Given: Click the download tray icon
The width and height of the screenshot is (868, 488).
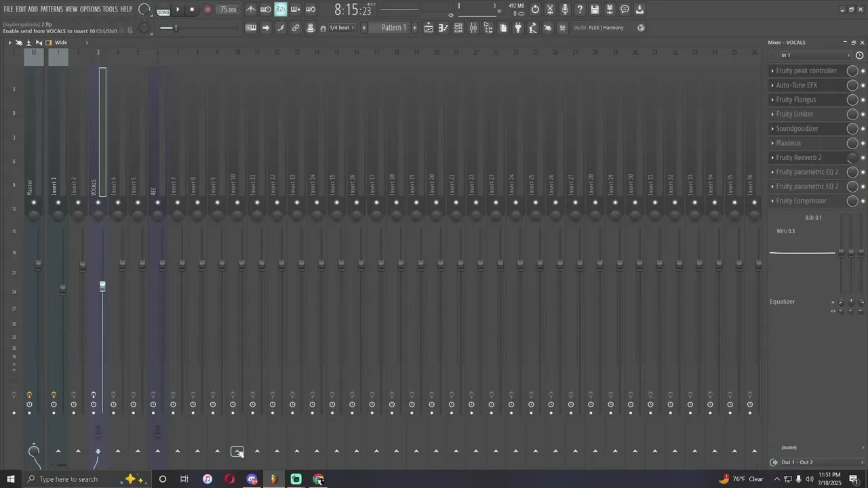Looking at the screenshot, I should click(x=639, y=9).
